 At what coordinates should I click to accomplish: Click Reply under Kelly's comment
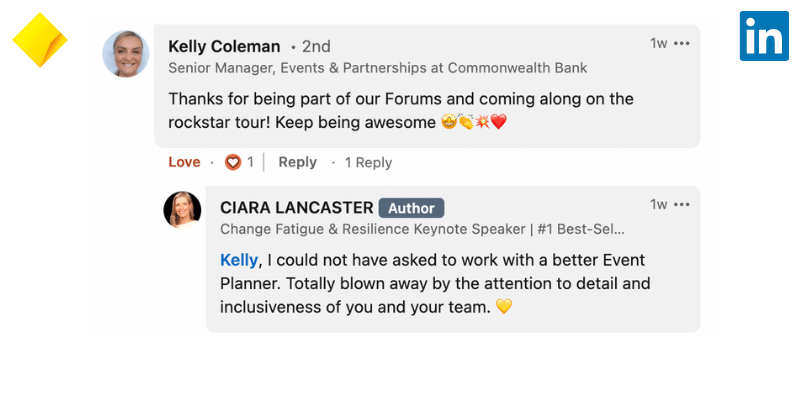(x=297, y=162)
